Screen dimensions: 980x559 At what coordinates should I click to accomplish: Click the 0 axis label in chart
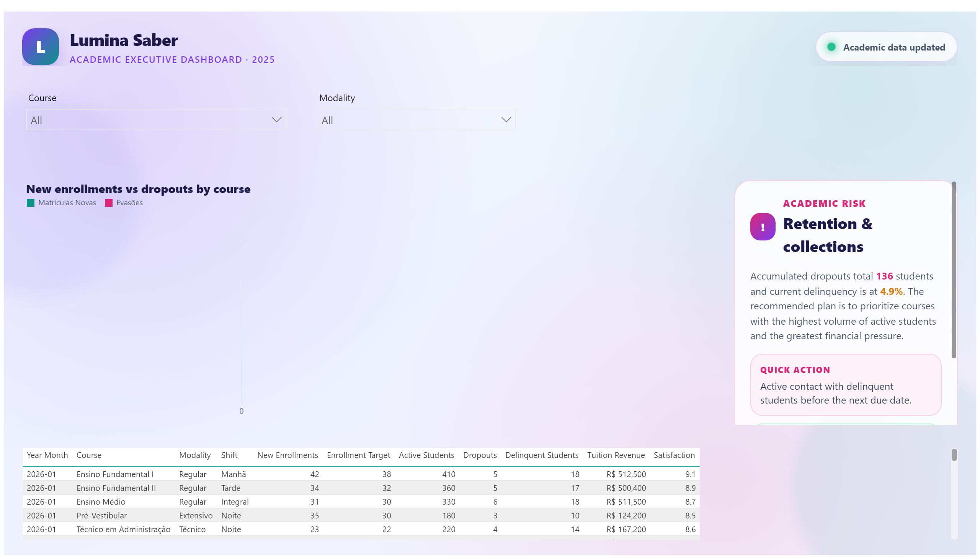(x=241, y=411)
